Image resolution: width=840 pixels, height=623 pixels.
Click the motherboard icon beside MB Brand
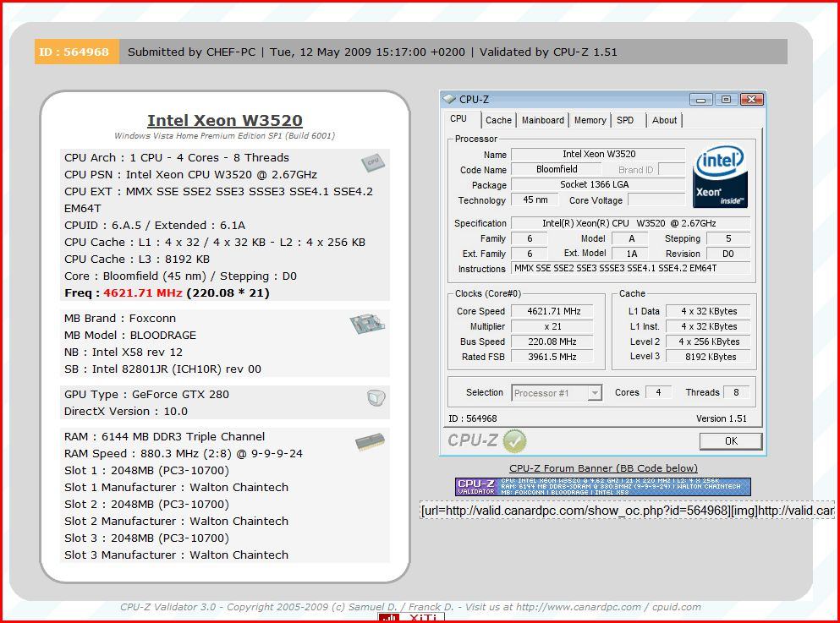click(367, 323)
